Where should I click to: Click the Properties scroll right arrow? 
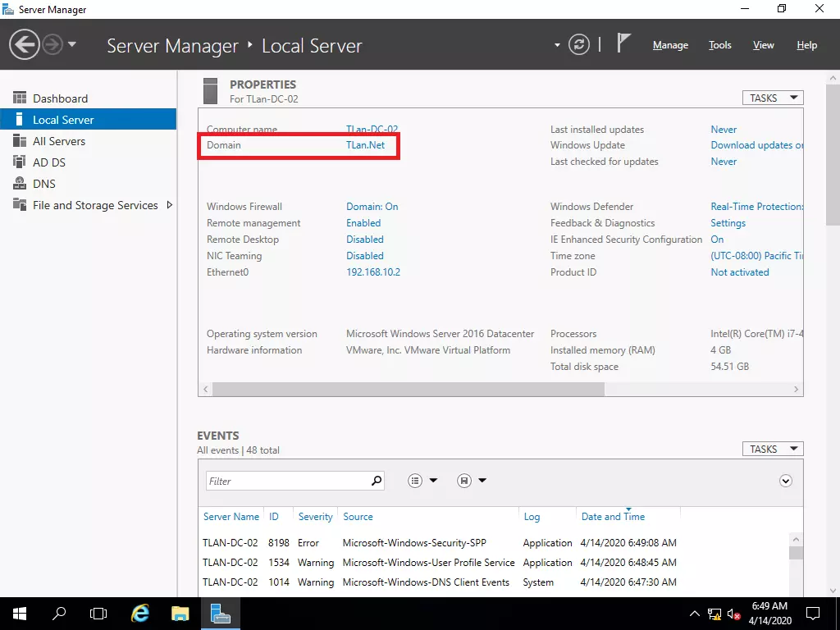(796, 390)
